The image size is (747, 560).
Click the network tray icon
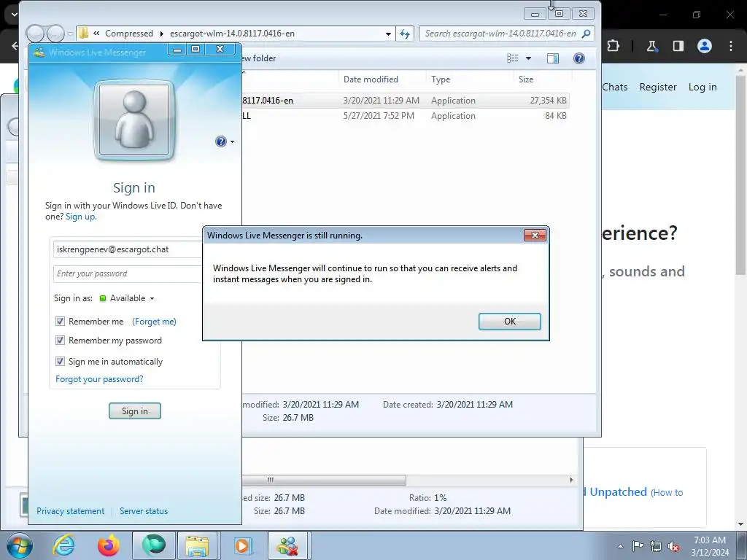click(656, 546)
